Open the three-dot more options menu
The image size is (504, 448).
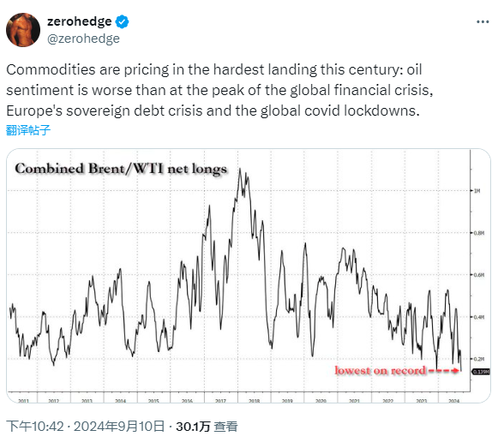(483, 21)
